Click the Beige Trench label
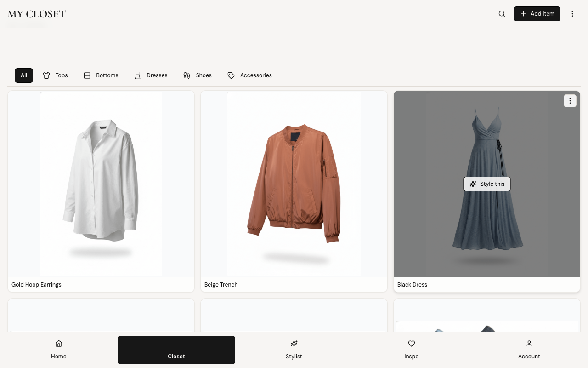The height and width of the screenshot is (368, 588). [x=221, y=285]
